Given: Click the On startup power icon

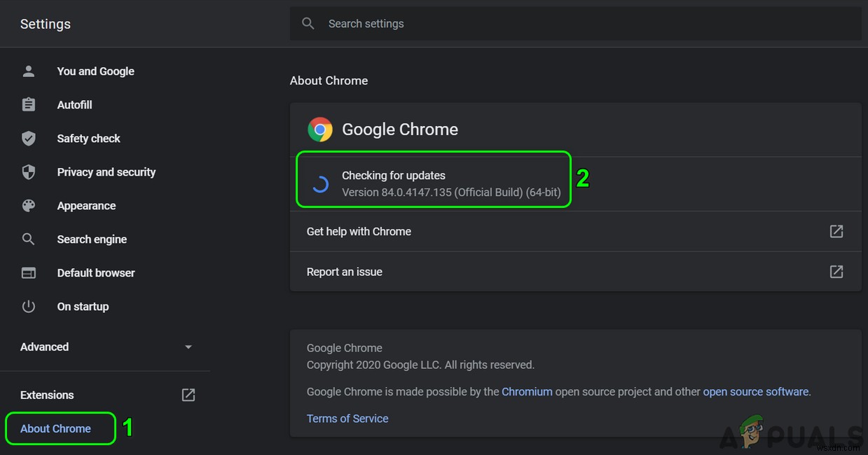Looking at the screenshot, I should click(28, 306).
